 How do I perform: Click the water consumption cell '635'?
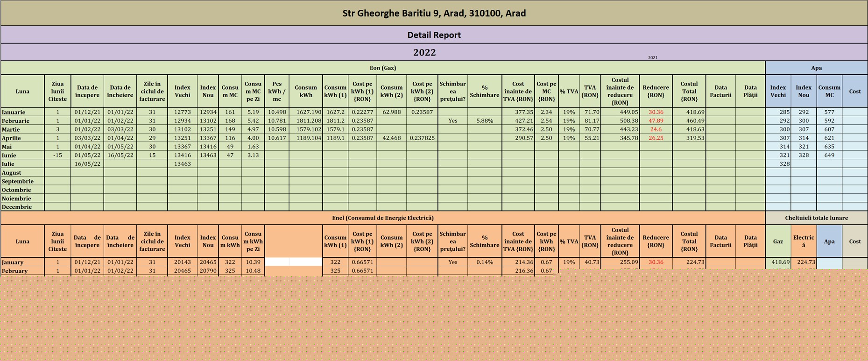tap(829, 147)
